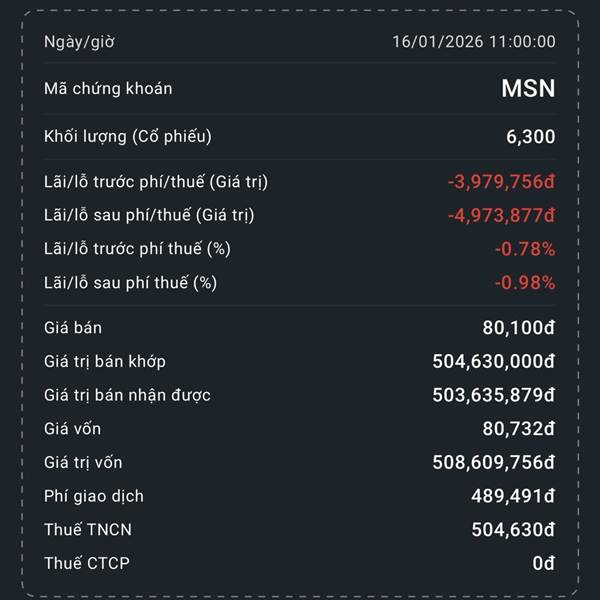Click the 504,630đ Thuế TNCN value

coord(513,529)
